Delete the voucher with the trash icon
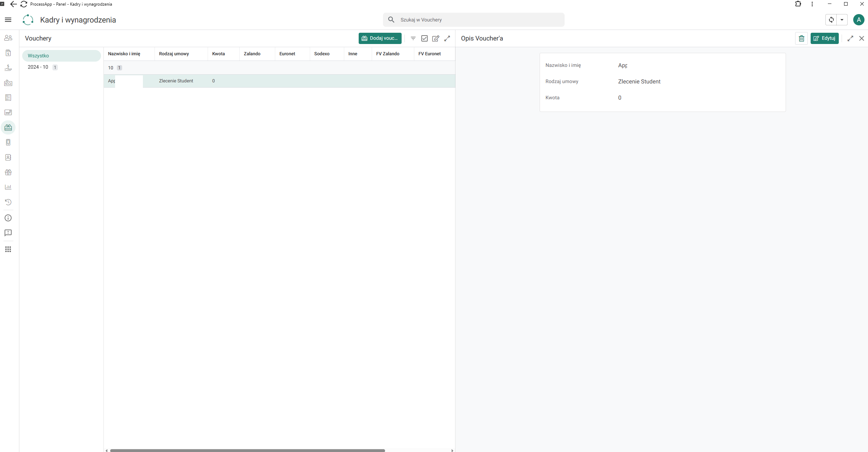The width and height of the screenshot is (868, 452). point(801,38)
